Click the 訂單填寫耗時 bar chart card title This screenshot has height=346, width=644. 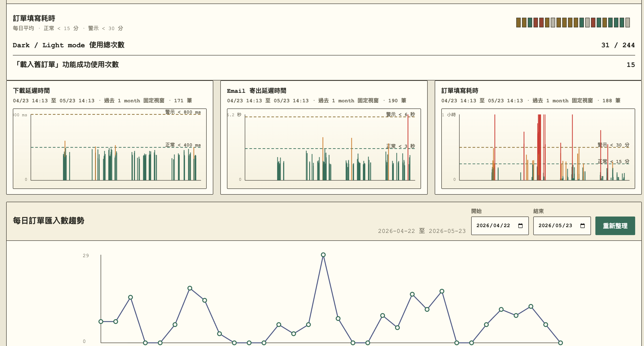point(460,91)
